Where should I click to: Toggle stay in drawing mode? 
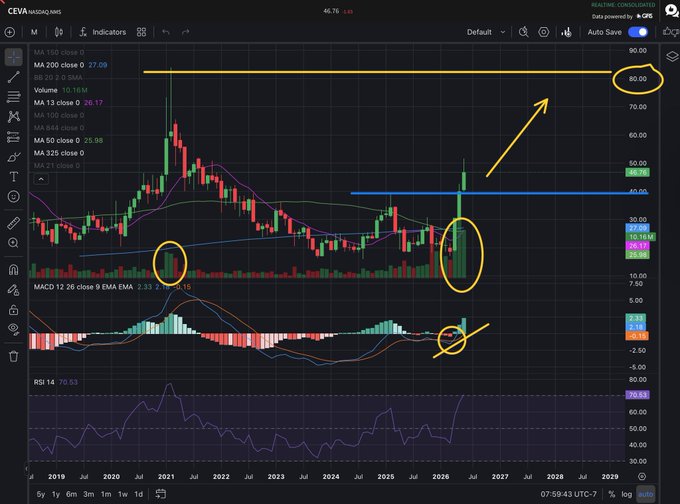13,290
